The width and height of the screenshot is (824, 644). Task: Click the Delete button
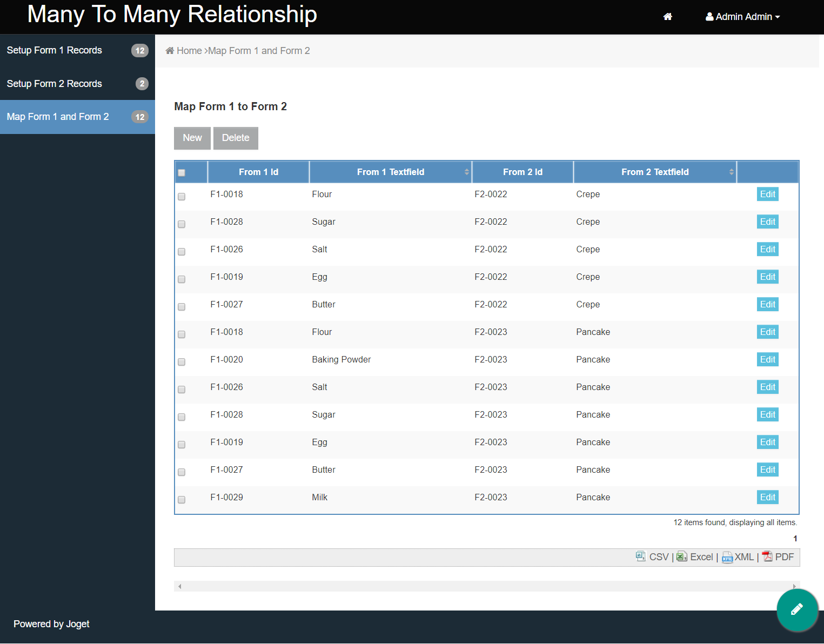(236, 138)
